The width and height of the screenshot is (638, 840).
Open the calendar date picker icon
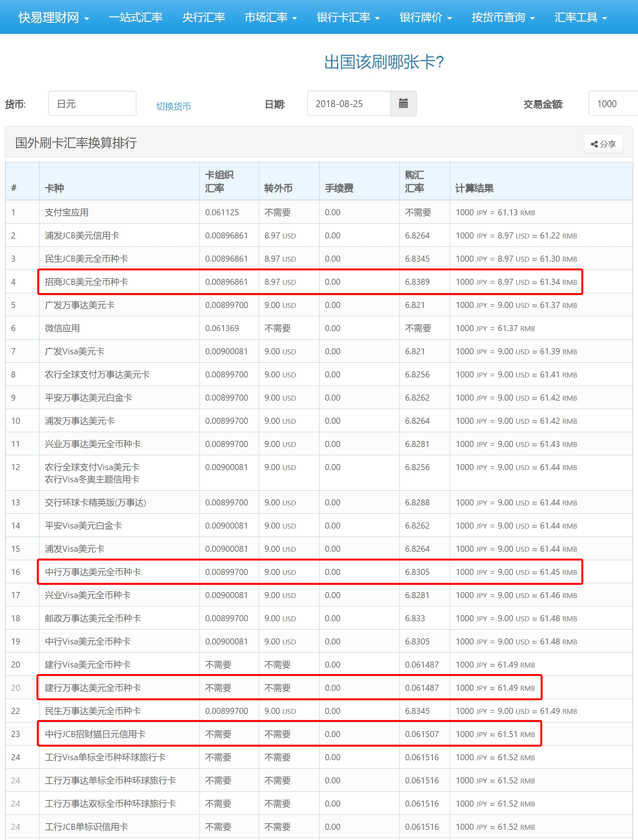point(403,103)
